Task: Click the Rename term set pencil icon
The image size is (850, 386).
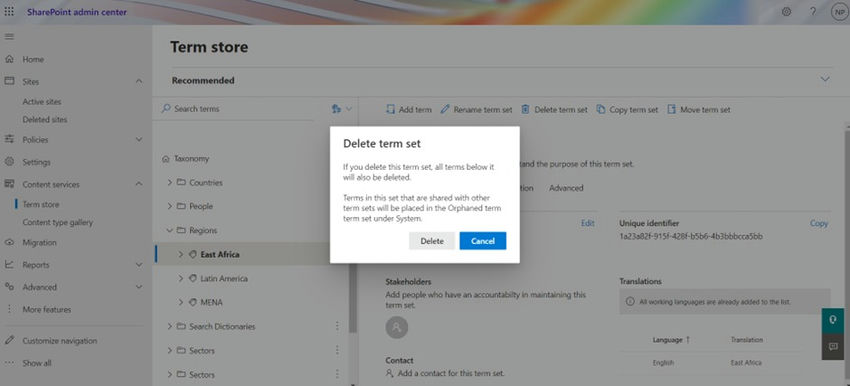Action: click(x=445, y=109)
